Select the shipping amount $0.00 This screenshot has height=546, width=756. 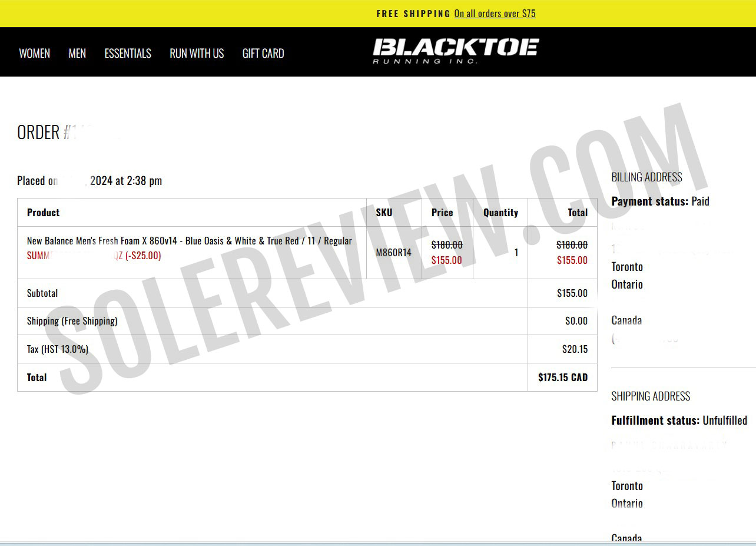tap(576, 321)
